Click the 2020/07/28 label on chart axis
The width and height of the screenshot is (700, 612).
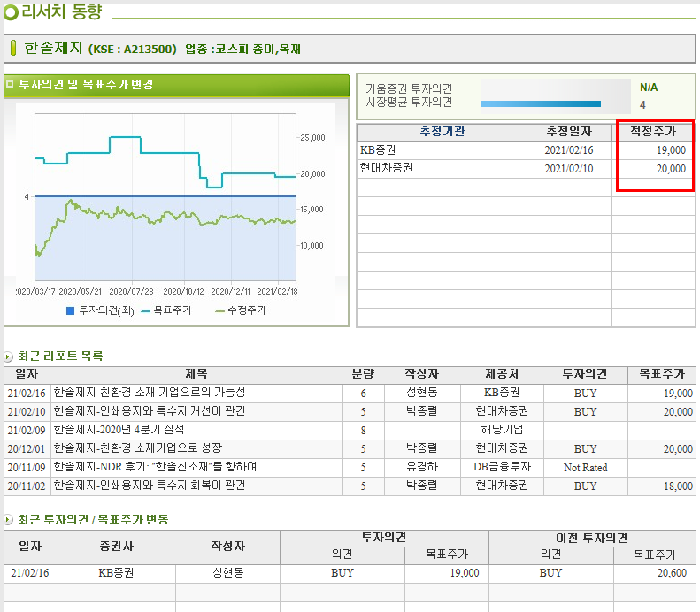[x=131, y=292]
